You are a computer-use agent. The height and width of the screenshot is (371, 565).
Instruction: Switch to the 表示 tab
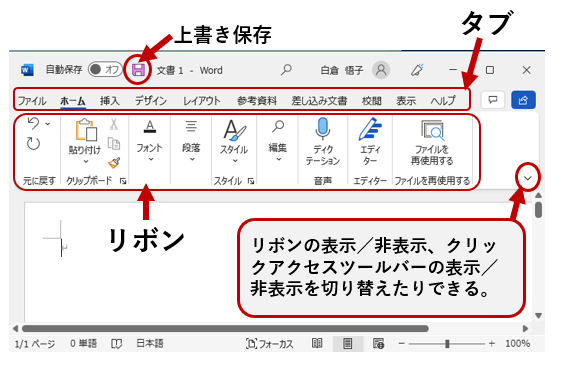pyautogui.click(x=406, y=100)
